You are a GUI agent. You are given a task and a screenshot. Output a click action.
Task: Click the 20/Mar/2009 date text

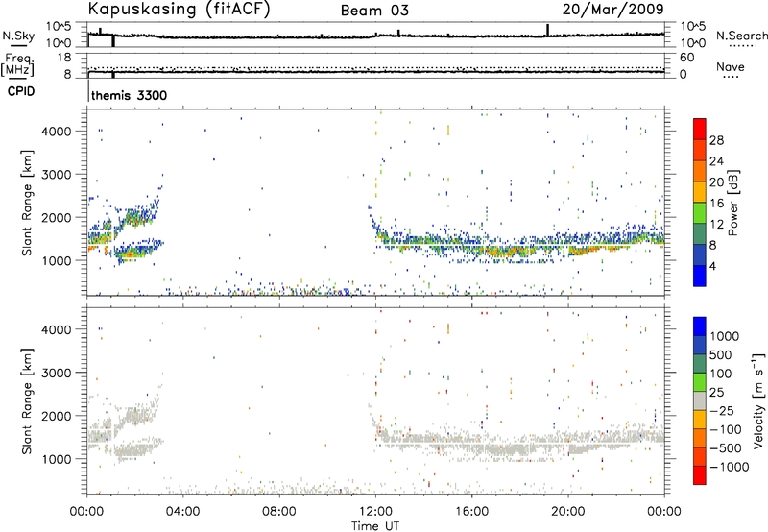[x=612, y=9]
